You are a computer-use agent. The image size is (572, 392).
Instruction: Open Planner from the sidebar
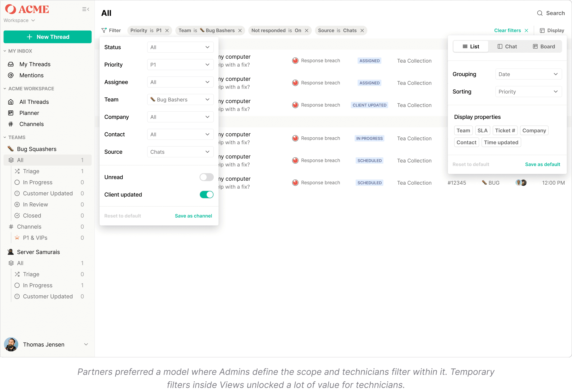click(29, 113)
